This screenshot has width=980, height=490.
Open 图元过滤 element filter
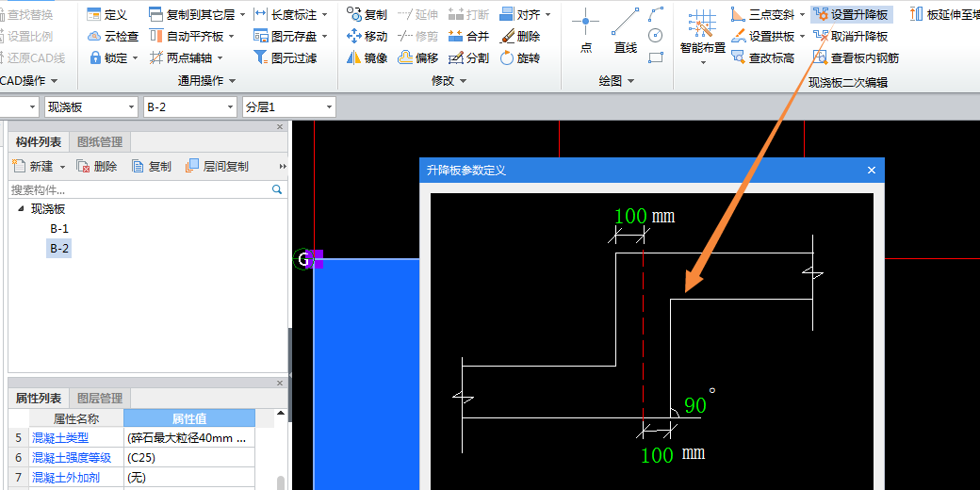pos(286,58)
